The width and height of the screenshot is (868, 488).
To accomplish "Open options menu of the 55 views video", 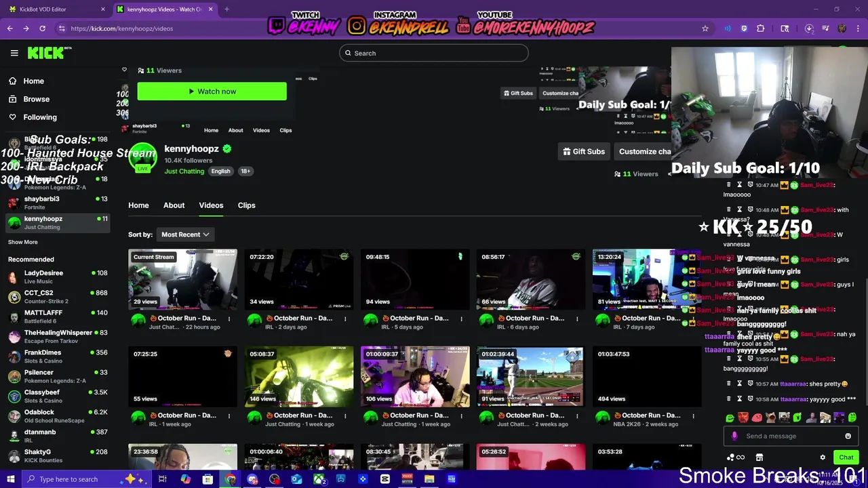I will [x=229, y=415].
